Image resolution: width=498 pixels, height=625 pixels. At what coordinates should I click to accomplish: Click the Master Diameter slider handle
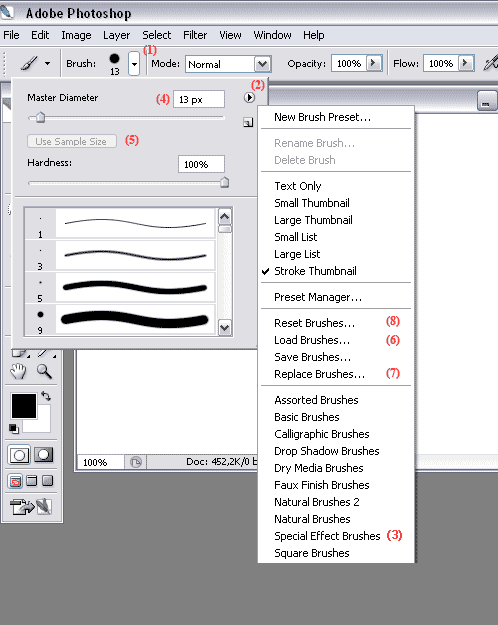pos(40,117)
